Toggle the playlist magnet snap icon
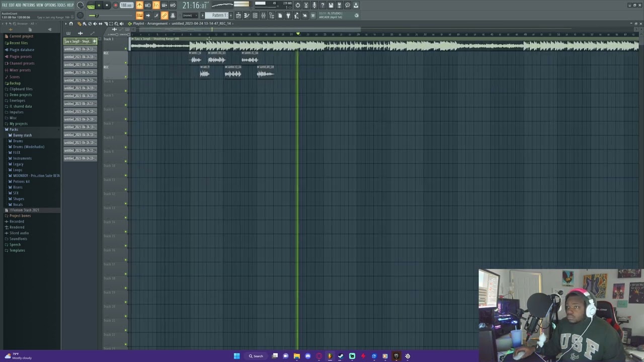Image resolution: width=644 pixels, height=362 pixels. (71, 24)
